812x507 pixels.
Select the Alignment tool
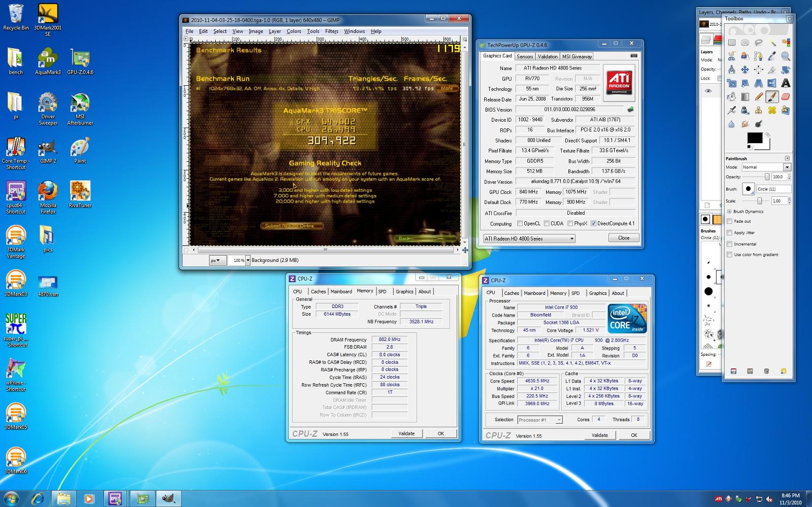pos(758,70)
